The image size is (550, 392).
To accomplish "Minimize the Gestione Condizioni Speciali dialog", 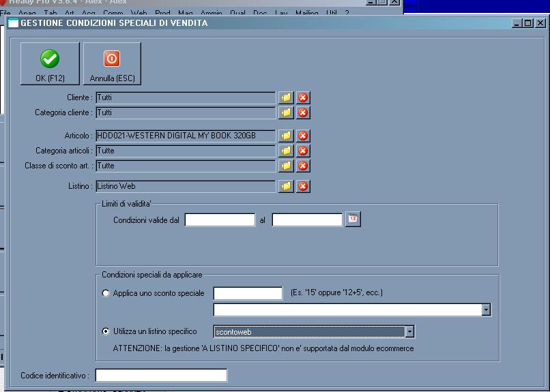I will [517, 23].
